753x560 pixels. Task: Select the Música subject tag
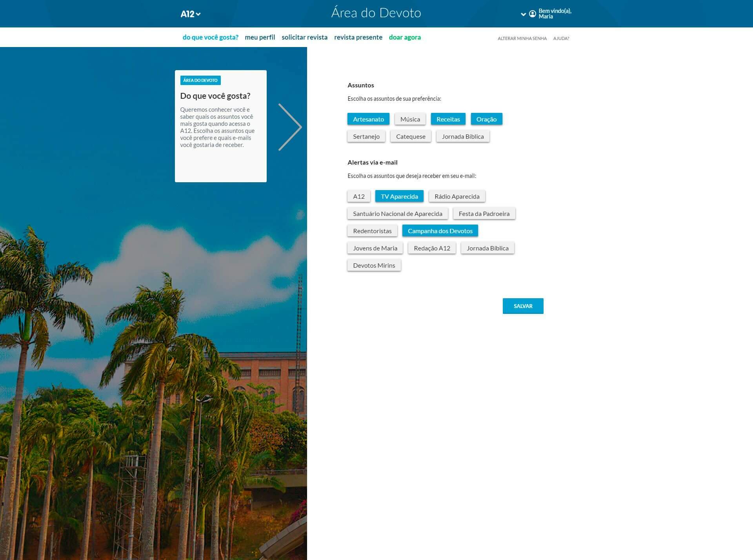click(410, 119)
